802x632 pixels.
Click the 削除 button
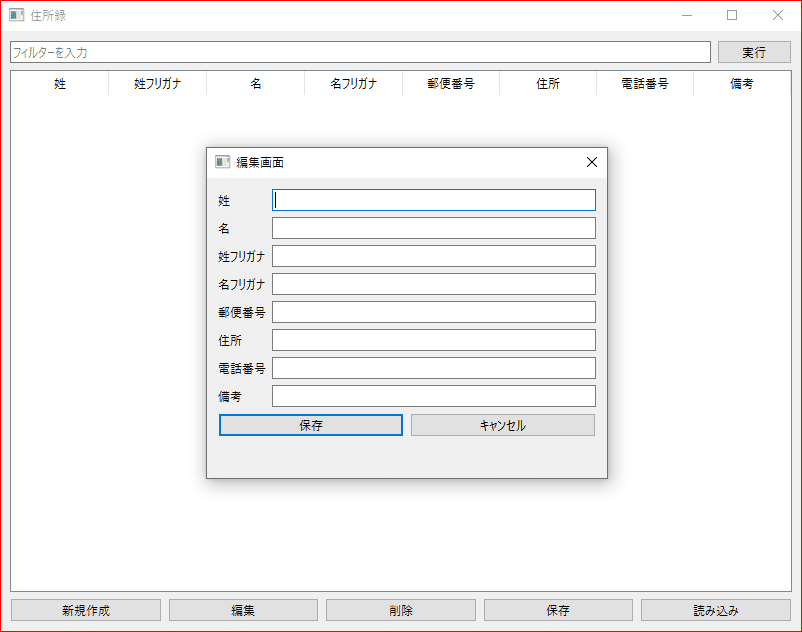(x=401, y=610)
